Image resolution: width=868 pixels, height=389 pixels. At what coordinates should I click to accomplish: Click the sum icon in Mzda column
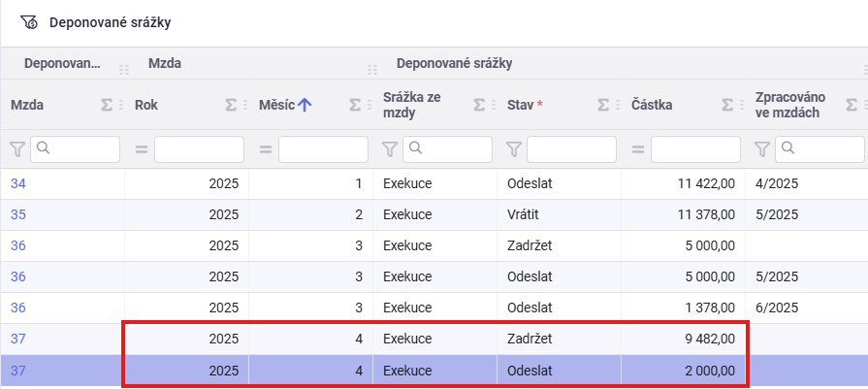point(108,105)
